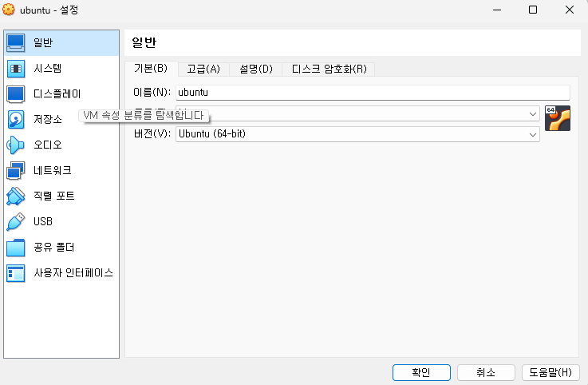Open the 사용자 인터페이스 window icon
This screenshot has width=588, height=385.
(x=16, y=273)
